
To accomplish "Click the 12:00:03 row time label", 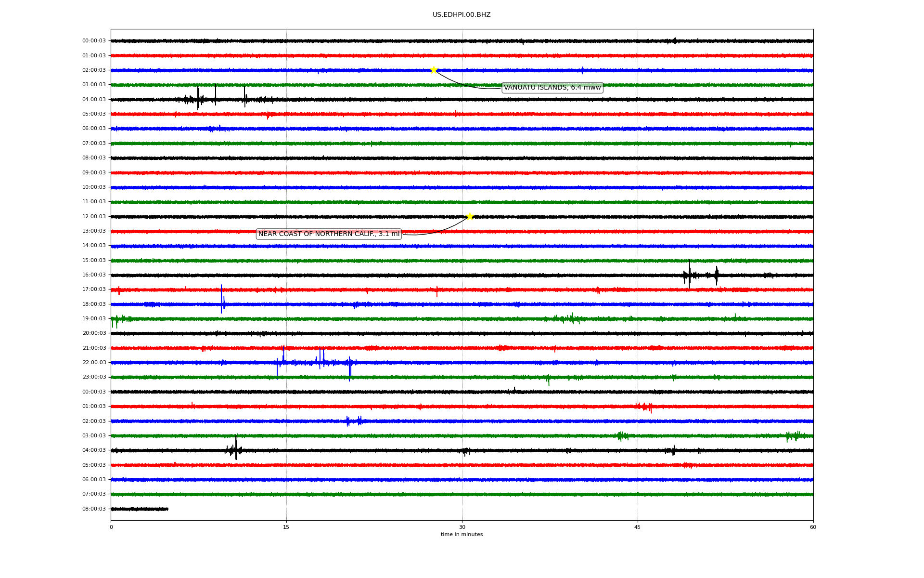I will coord(94,217).
